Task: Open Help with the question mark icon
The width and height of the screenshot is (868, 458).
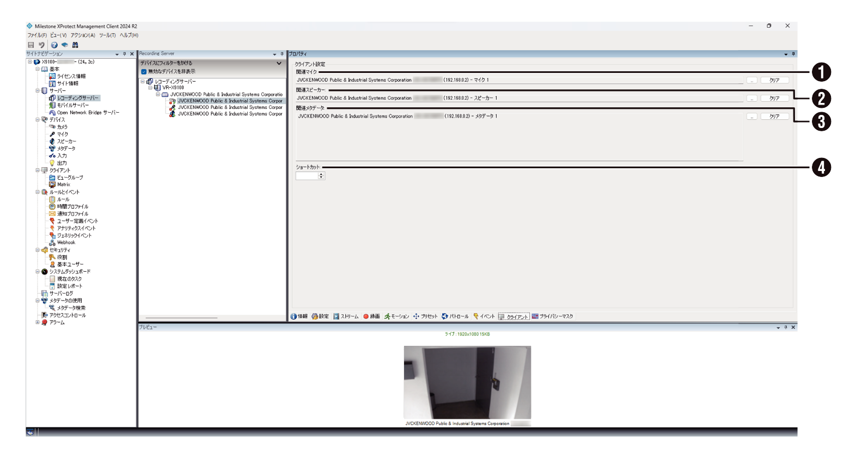Action: (54, 45)
